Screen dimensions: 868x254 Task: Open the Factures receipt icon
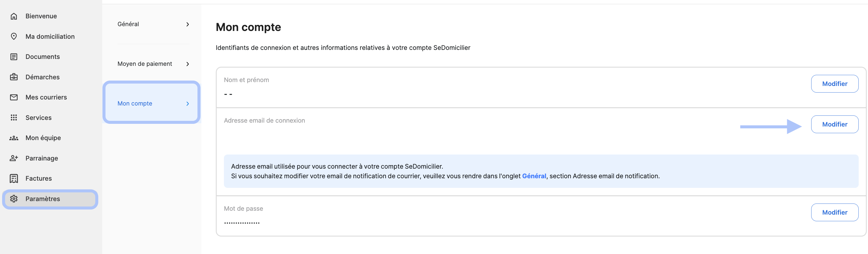click(14, 179)
